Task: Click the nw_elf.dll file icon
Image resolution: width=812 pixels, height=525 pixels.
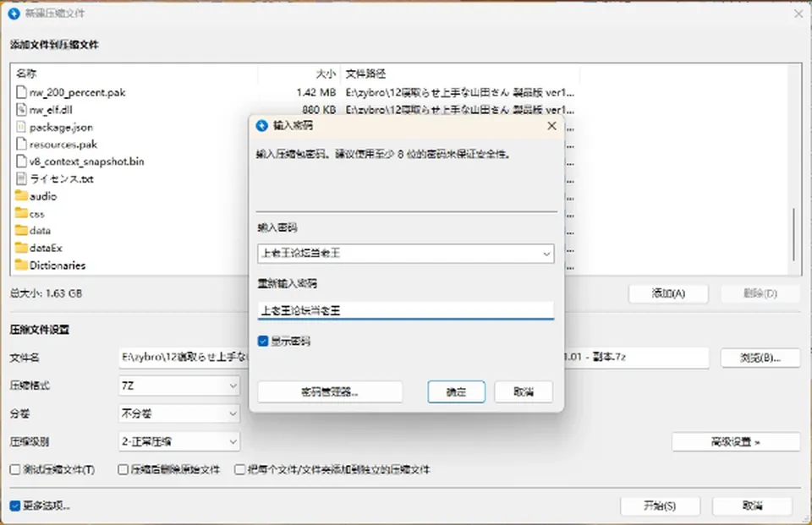Action: (21, 109)
